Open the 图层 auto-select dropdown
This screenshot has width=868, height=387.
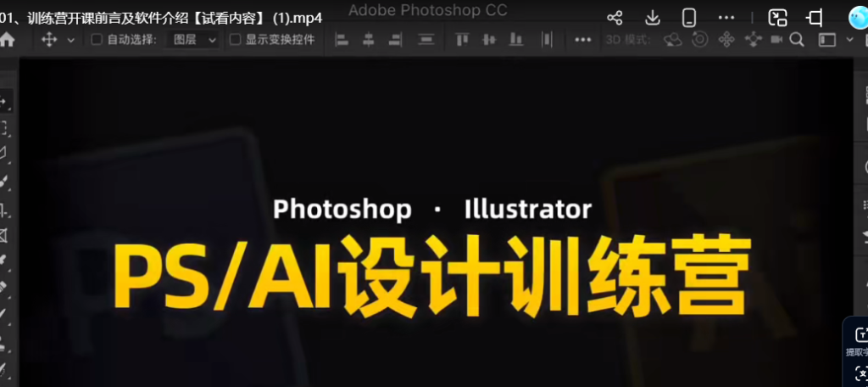[x=192, y=40]
